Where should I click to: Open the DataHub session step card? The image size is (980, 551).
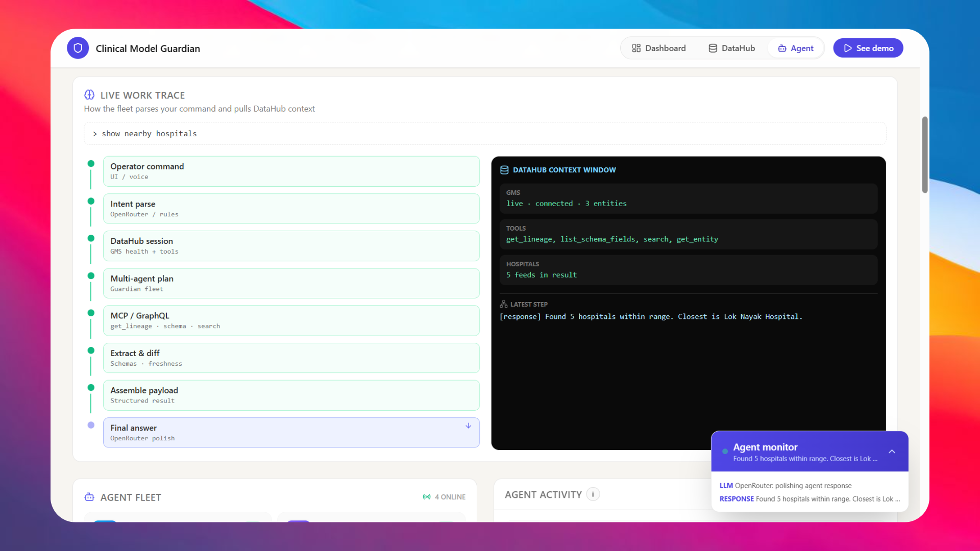[291, 246]
